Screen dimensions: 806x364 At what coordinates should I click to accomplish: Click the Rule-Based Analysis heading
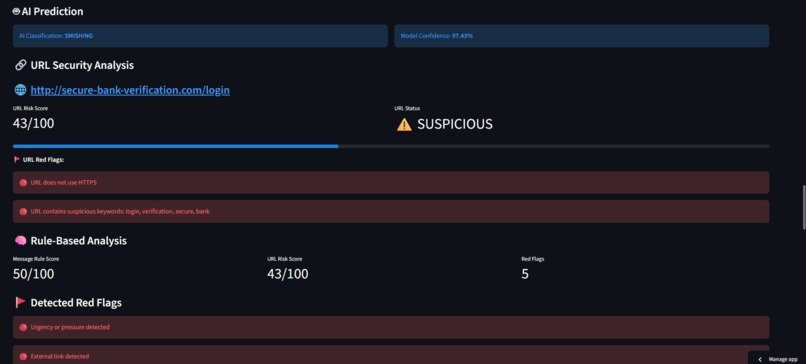pyautogui.click(x=79, y=241)
